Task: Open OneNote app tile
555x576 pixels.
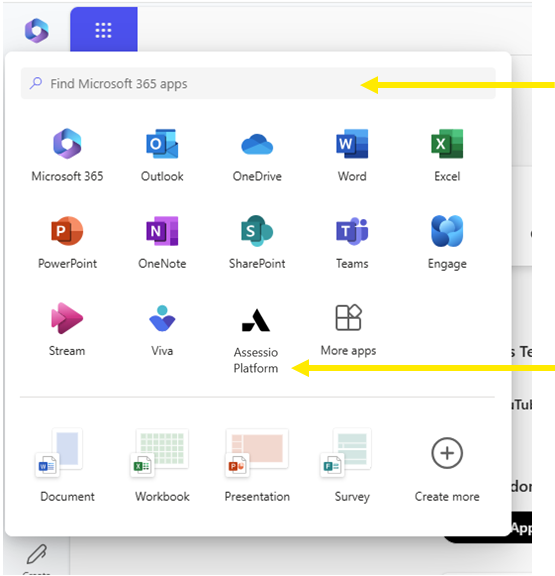Action: tap(162, 242)
